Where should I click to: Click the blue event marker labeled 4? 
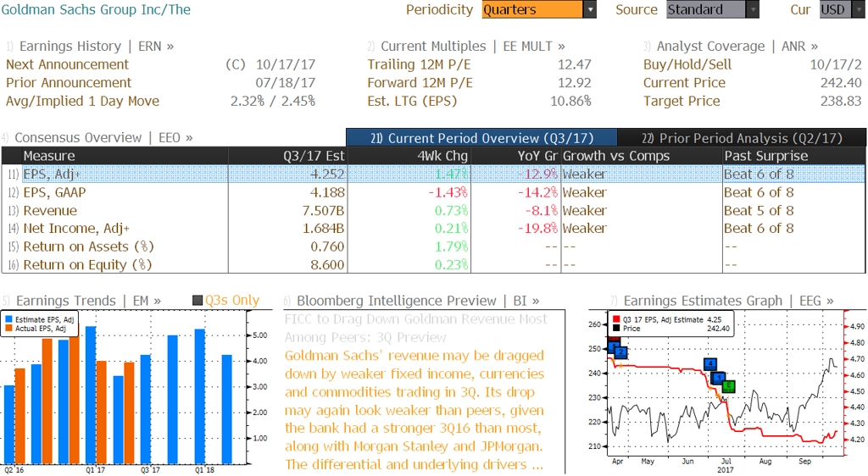tap(710, 363)
